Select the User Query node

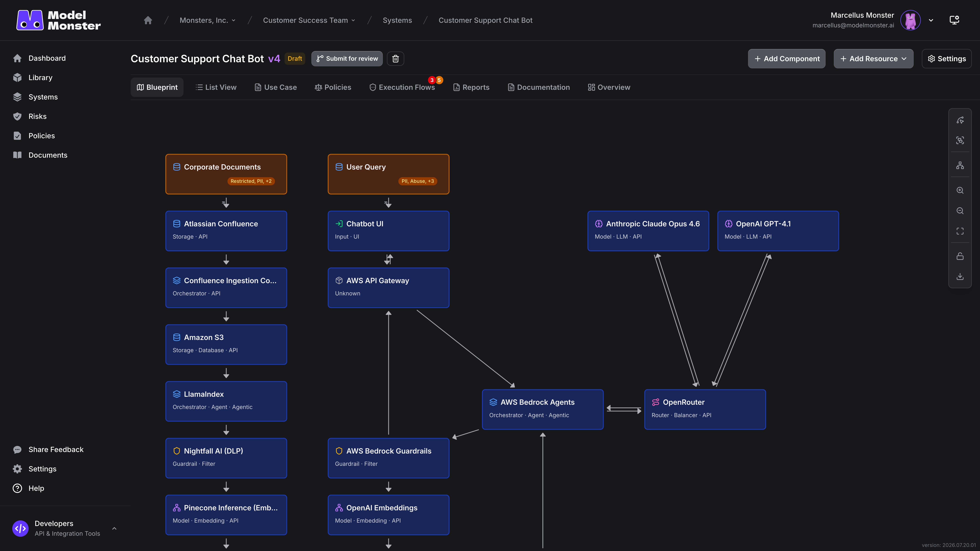(x=388, y=174)
